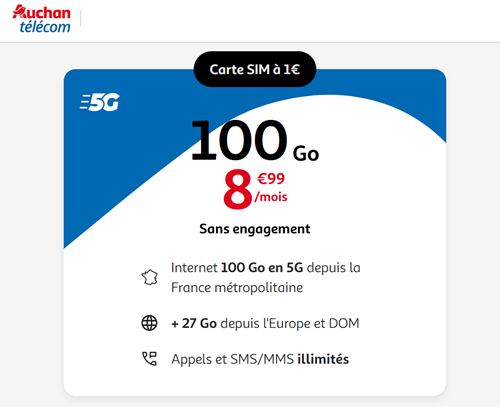
Task: Click the blue télécom wordmark
Action: tap(45, 27)
